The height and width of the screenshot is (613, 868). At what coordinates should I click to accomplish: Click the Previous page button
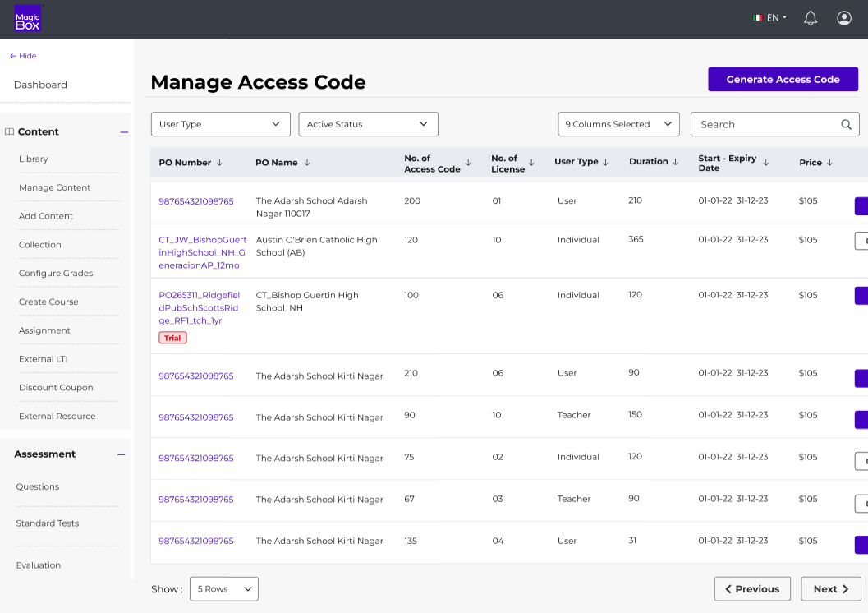[x=752, y=588]
